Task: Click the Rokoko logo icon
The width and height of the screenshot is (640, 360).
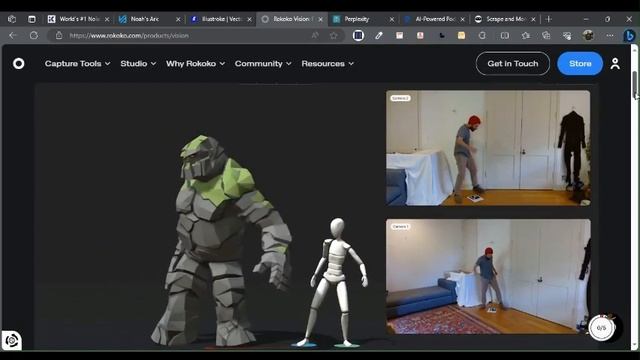Action: pyautogui.click(x=19, y=64)
